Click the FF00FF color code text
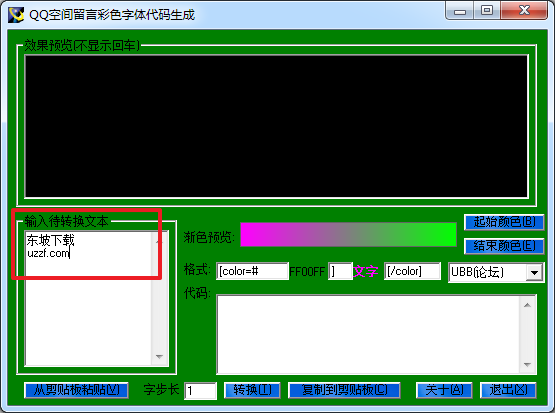The image size is (555, 413). pos(307,272)
